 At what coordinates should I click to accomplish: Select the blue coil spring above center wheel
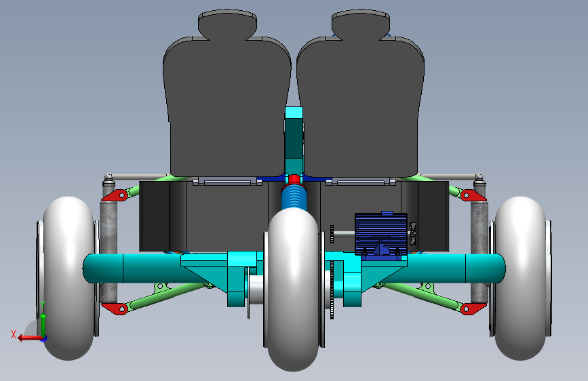[x=294, y=198]
